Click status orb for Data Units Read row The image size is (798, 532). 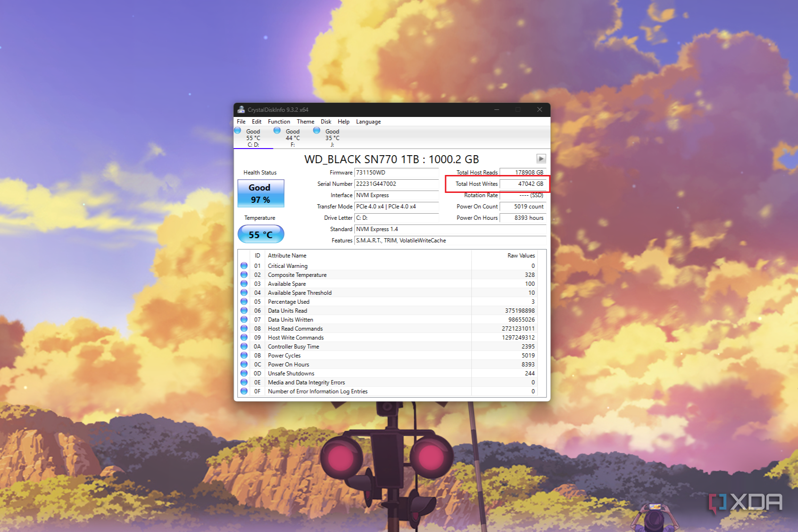point(244,310)
